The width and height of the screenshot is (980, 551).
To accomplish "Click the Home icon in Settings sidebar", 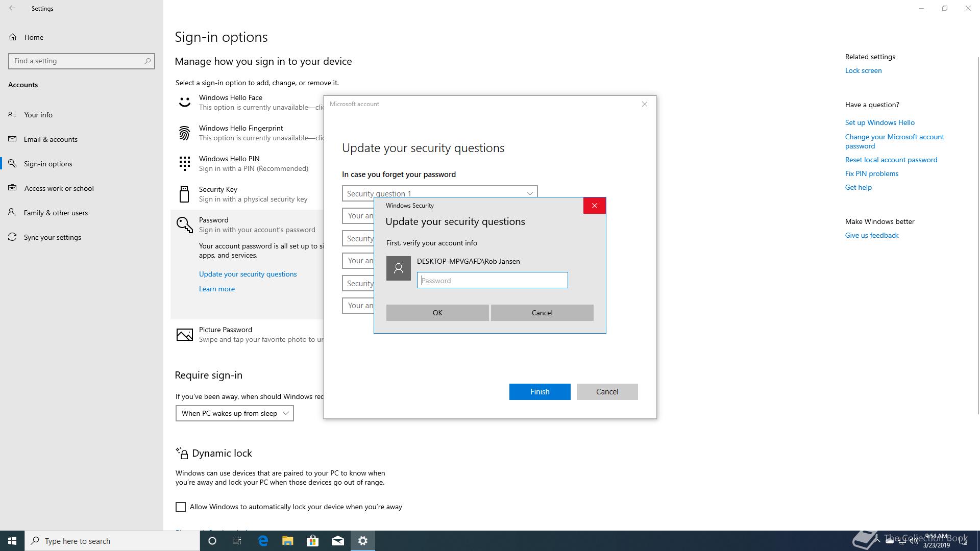I will [13, 37].
